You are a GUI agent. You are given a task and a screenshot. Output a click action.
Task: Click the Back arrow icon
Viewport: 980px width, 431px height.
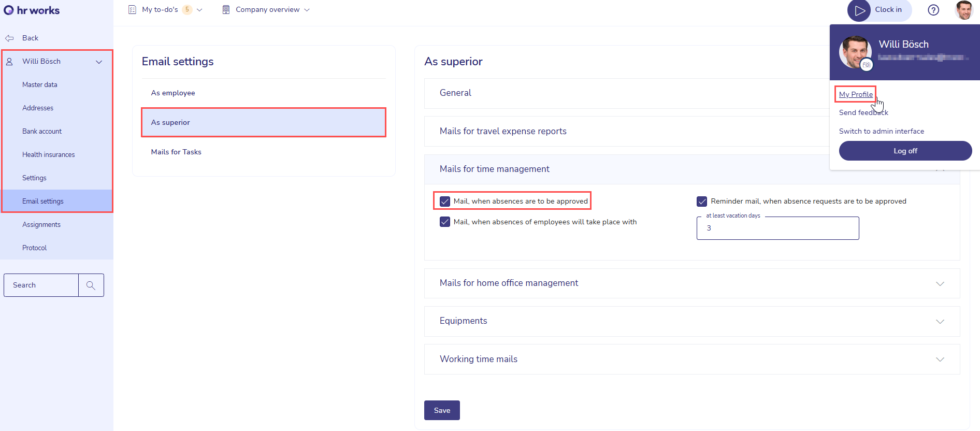coord(9,38)
